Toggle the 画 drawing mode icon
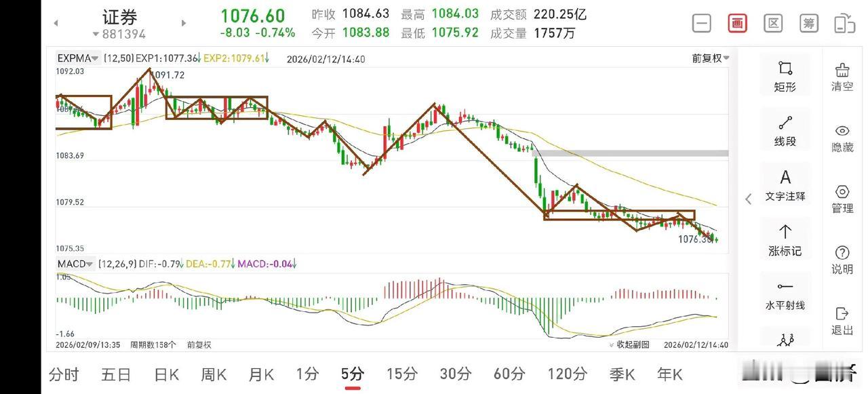Image resolution: width=868 pixels, height=394 pixels. pos(737,23)
